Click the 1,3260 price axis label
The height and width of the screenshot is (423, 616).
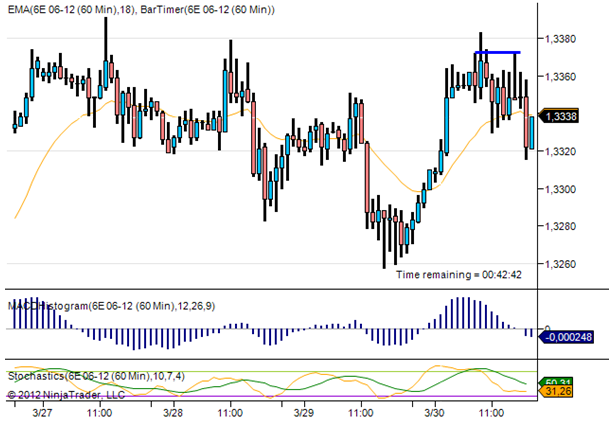(560, 264)
